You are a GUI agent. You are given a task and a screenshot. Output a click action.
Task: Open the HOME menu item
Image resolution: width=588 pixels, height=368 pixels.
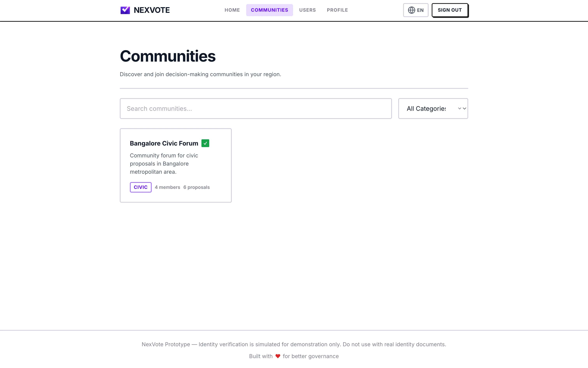[x=232, y=10]
